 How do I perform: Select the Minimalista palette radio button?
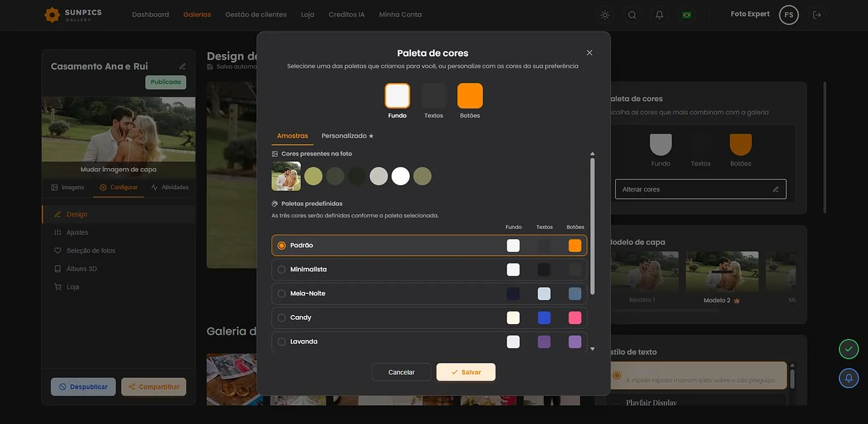[x=281, y=270]
